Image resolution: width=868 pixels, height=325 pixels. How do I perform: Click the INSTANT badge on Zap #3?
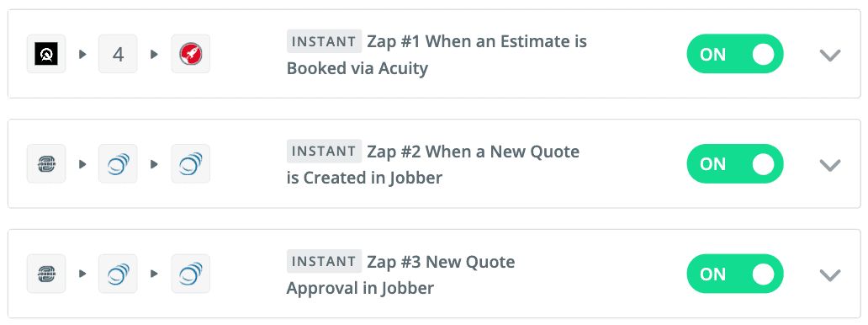click(x=325, y=261)
